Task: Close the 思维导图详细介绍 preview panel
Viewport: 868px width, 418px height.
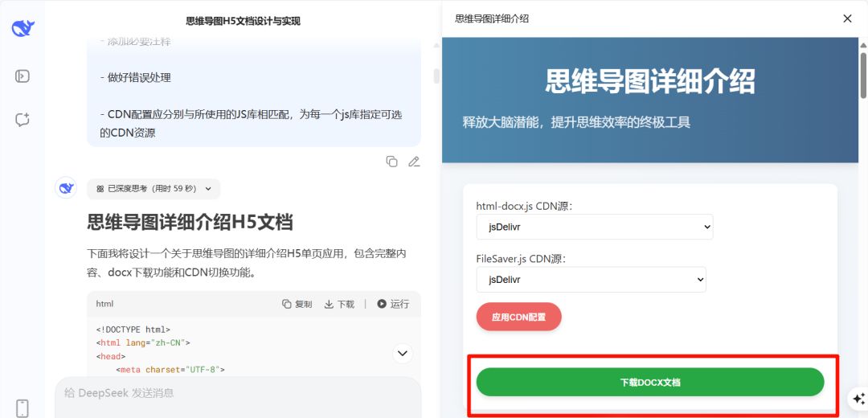Action: pyautogui.click(x=847, y=18)
